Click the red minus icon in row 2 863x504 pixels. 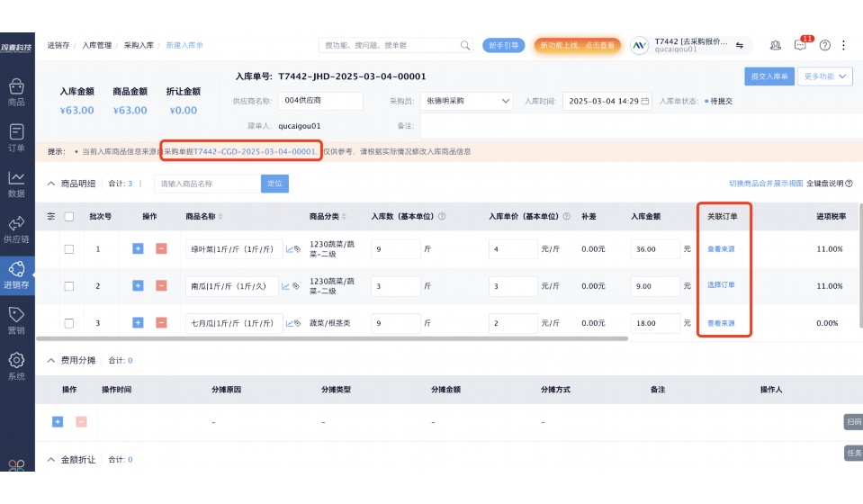161,285
